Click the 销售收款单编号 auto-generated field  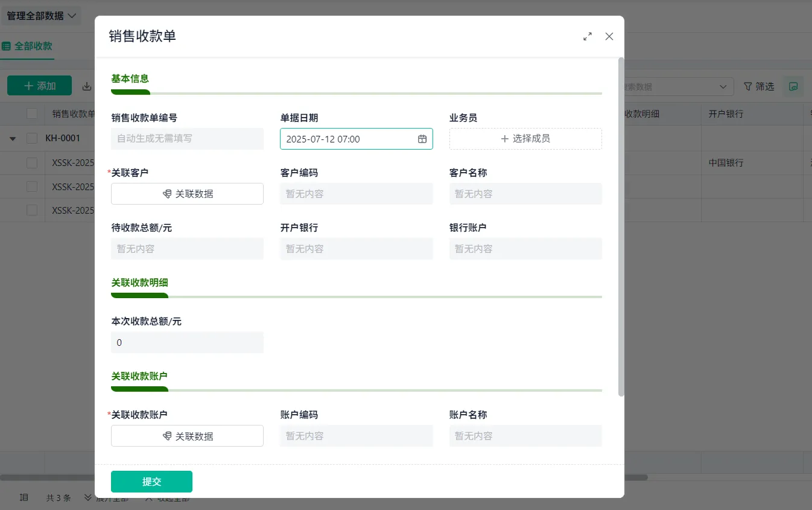(187, 139)
